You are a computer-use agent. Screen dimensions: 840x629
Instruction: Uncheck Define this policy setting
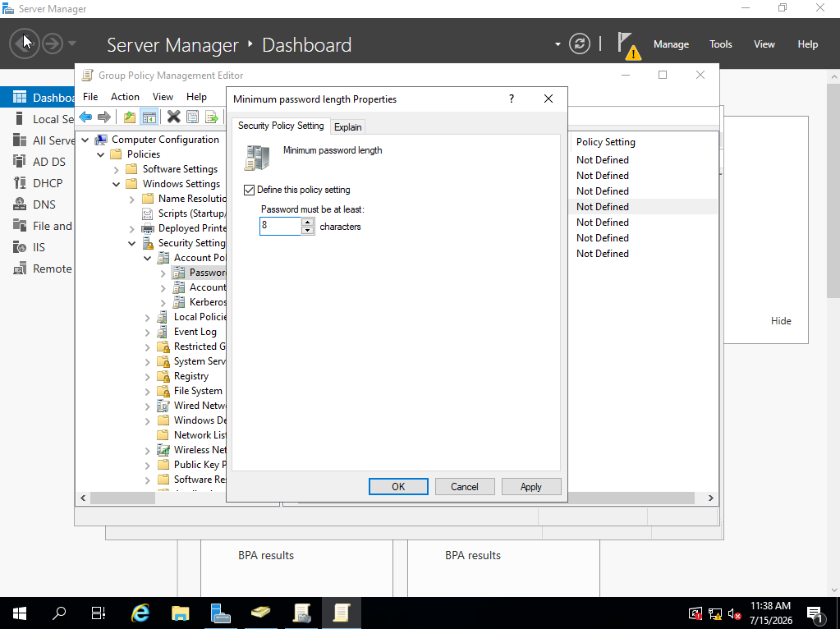click(x=249, y=190)
